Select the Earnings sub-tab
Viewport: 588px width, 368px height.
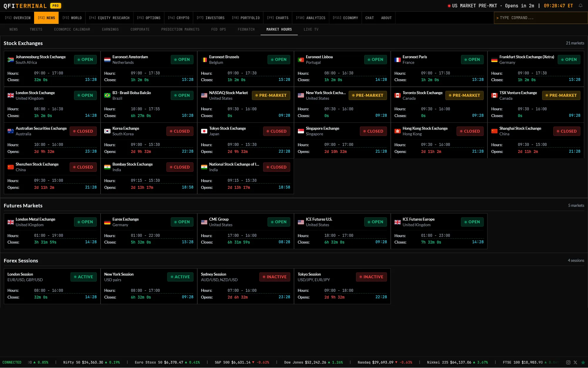[x=110, y=29]
